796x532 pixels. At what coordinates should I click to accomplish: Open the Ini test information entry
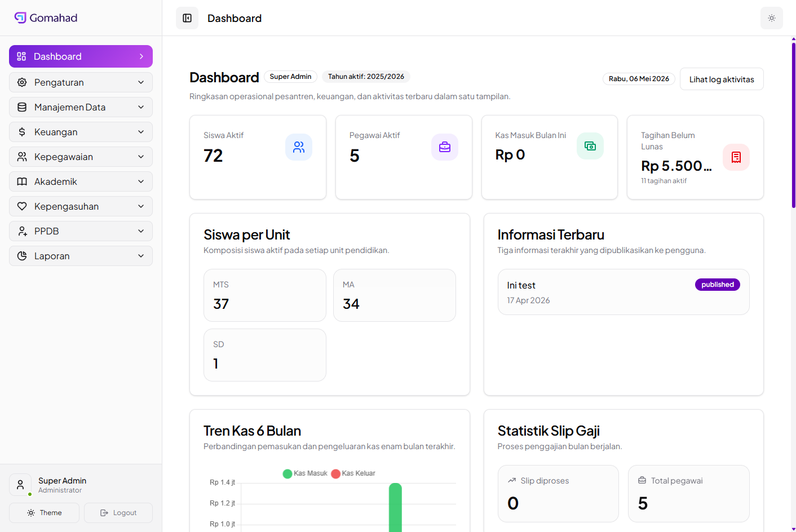click(623, 292)
